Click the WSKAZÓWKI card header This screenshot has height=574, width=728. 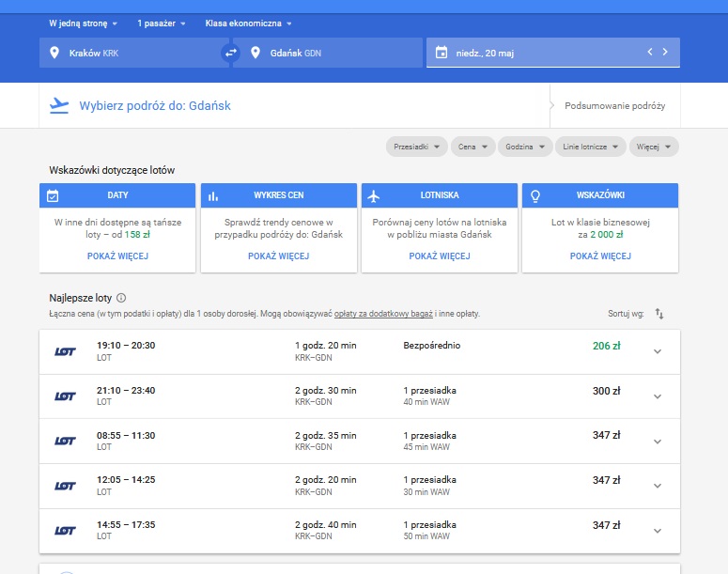pyautogui.click(x=600, y=195)
